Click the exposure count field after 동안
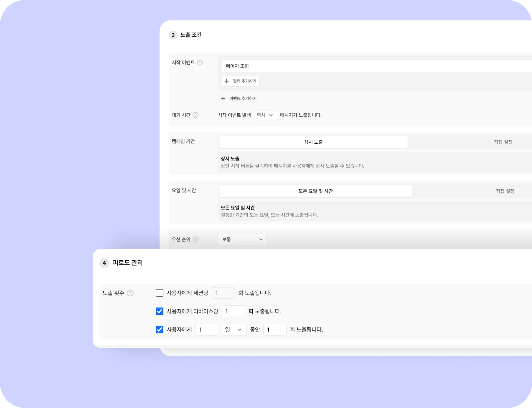532x408 pixels. [275, 330]
